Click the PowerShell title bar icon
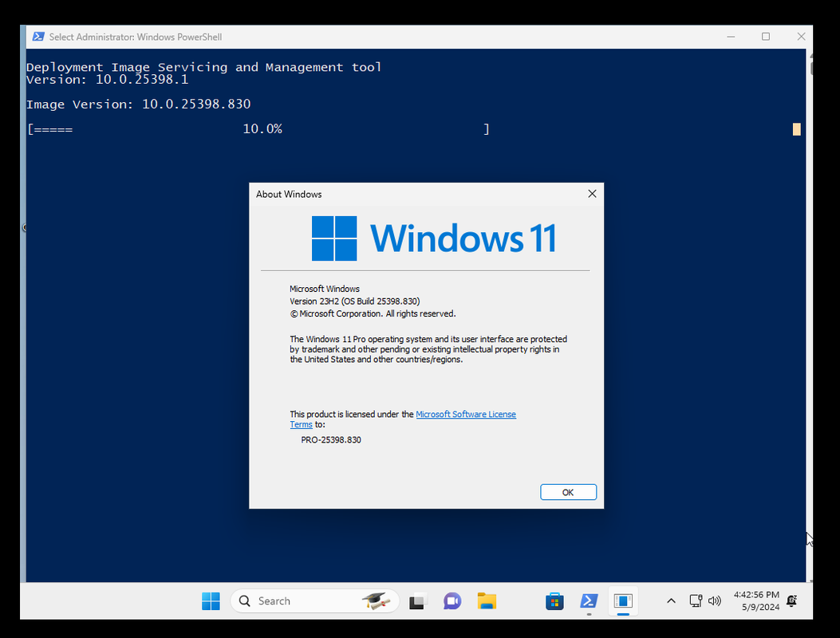 click(x=38, y=37)
